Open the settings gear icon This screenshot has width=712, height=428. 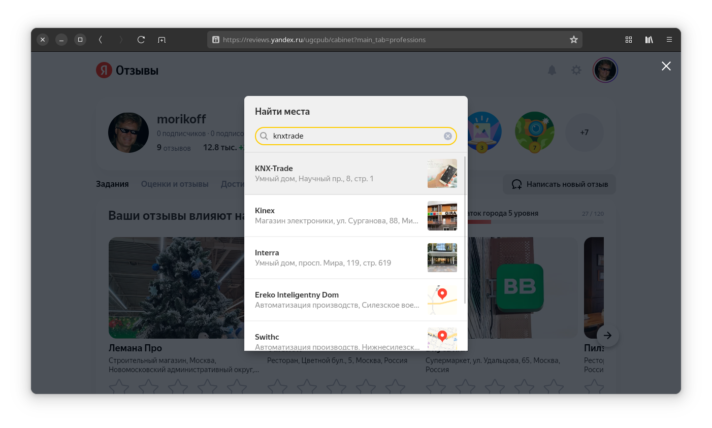(x=576, y=70)
